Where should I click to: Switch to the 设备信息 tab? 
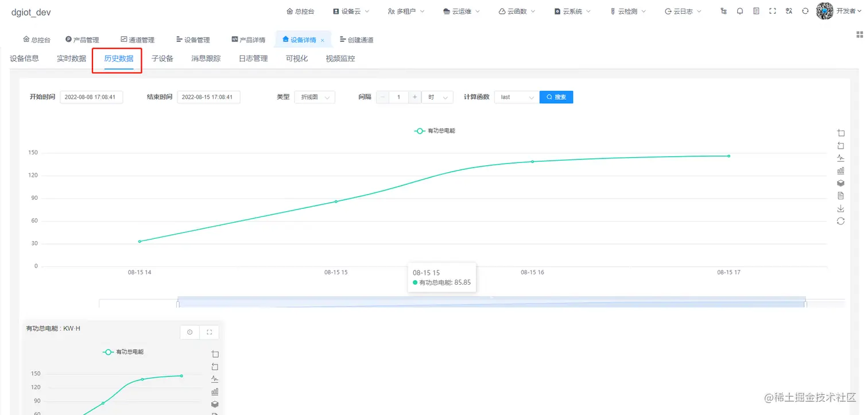pyautogui.click(x=25, y=58)
